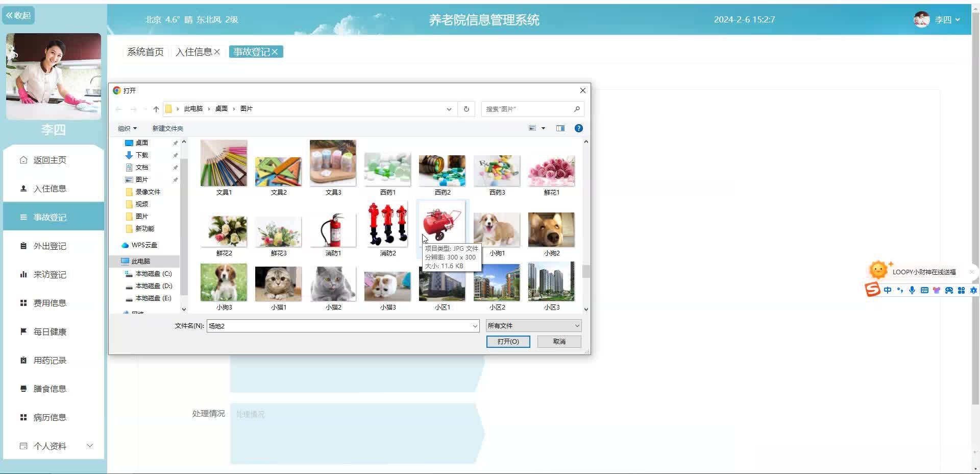The image size is (980, 474).
Task: Click the help question-mark icon in the Open dialog
Action: point(578,128)
